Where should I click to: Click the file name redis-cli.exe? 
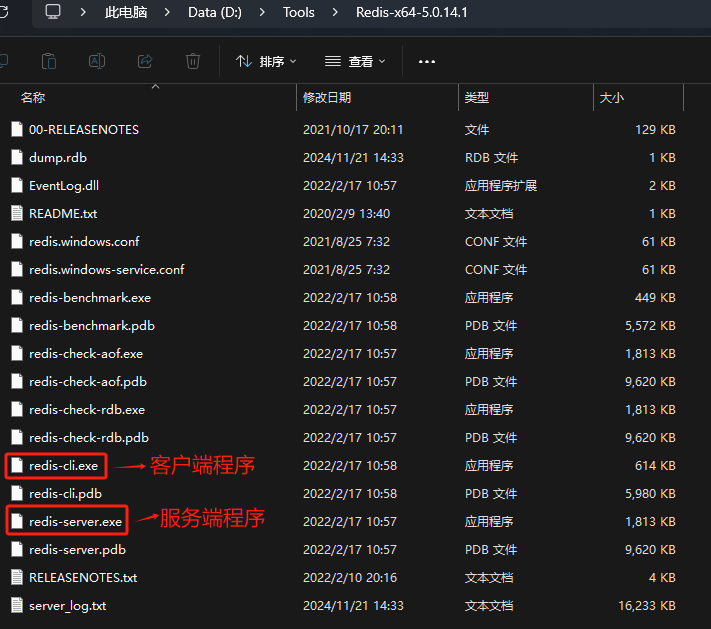coord(63,466)
